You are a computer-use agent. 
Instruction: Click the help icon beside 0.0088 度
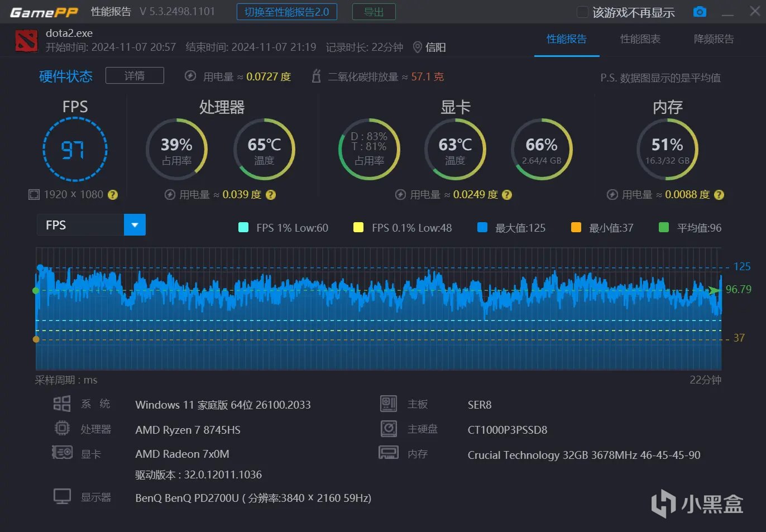(x=719, y=195)
